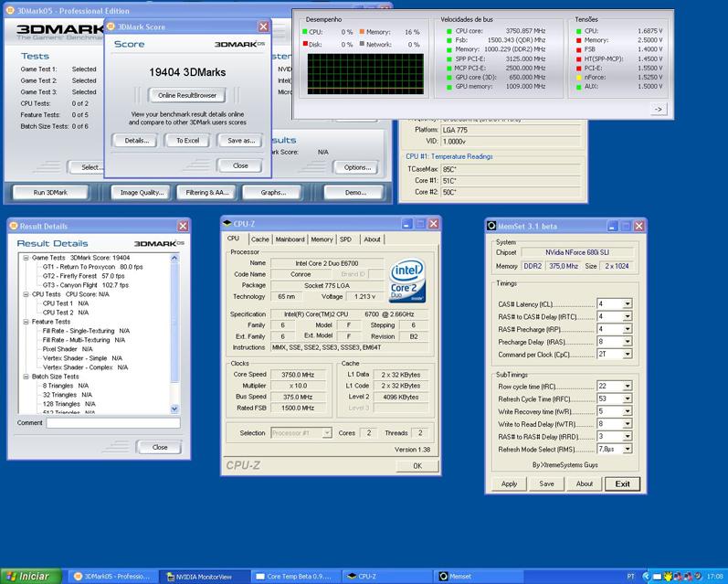Click the CPU-Z title bar icon
This screenshot has height=584, width=728.
pos(227,224)
